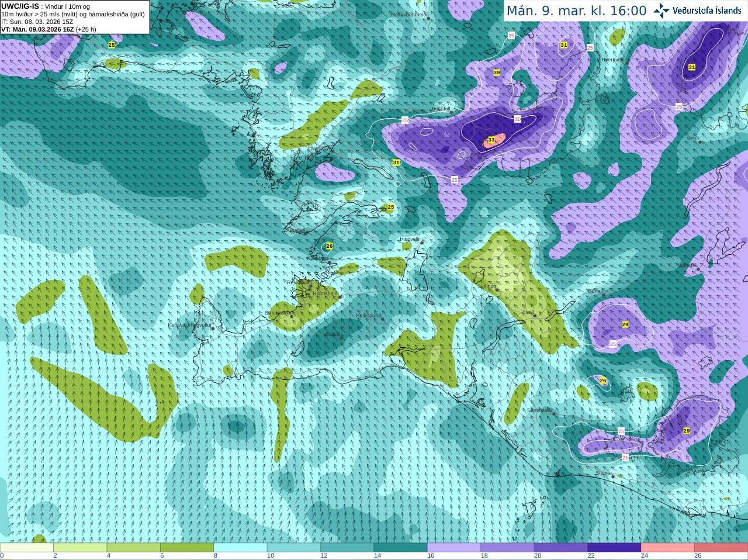This screenshot has width=748, height=560.
Task: Click the Bláfjöll station label
Action: click(333, 334)
